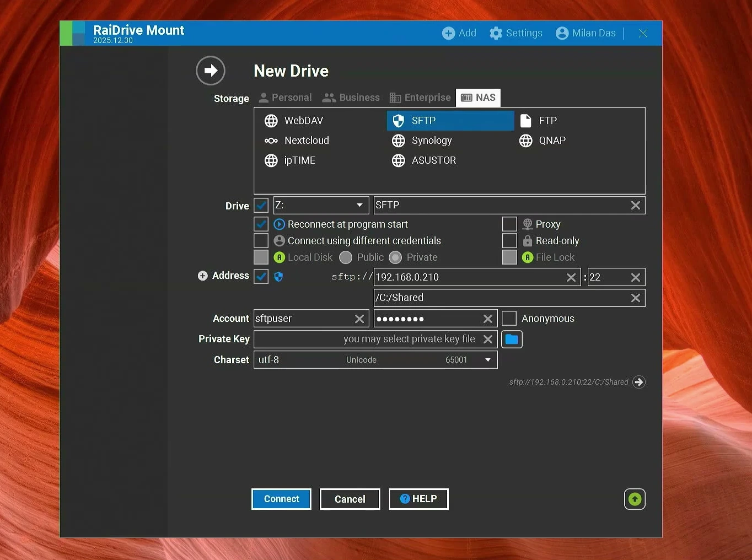Uncheck Reconnect at program start

261,224
